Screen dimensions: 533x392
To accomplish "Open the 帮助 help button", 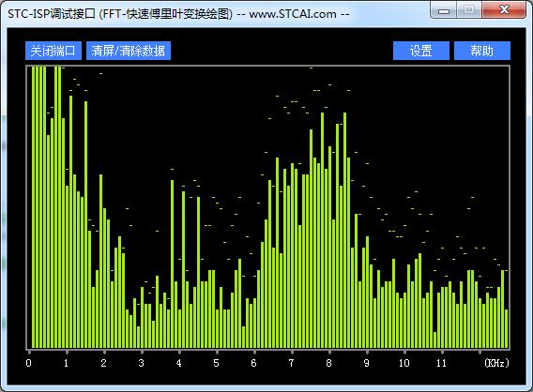I will click(x=482, y=51).
